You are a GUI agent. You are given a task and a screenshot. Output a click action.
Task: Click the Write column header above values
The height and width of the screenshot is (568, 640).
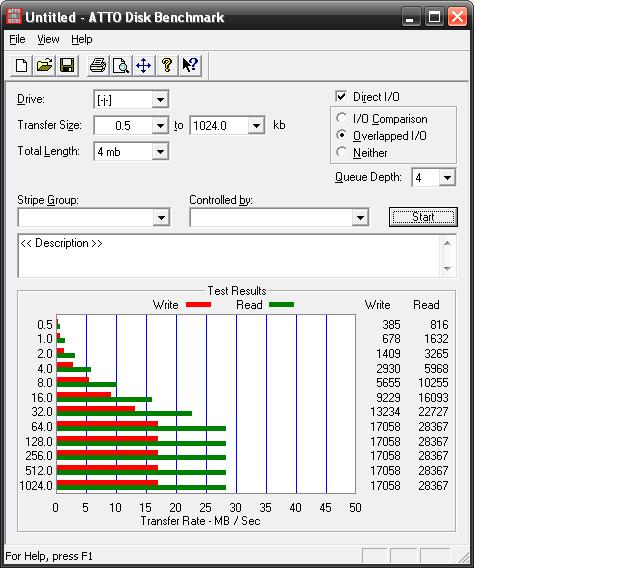(378, 305)
